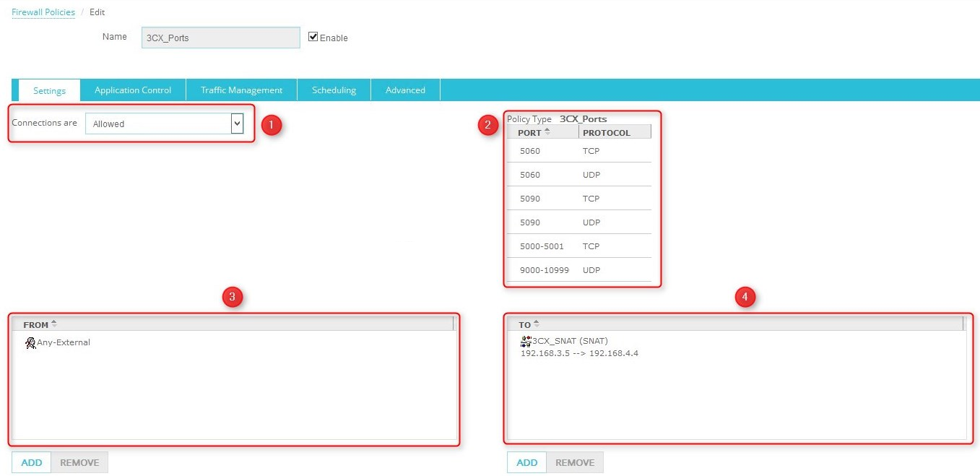
Task: Open the Application Control tab
Action: tap(133, 90)
